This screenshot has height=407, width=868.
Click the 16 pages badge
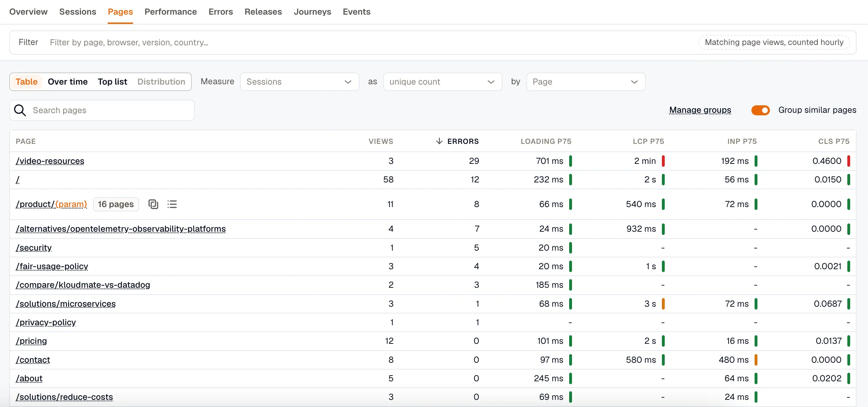click(116, 204)
